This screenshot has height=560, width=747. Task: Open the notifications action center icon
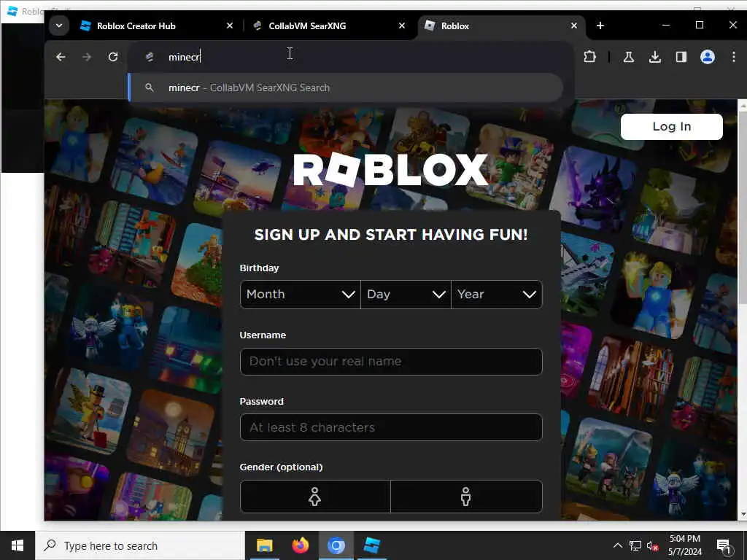(724, 545)
